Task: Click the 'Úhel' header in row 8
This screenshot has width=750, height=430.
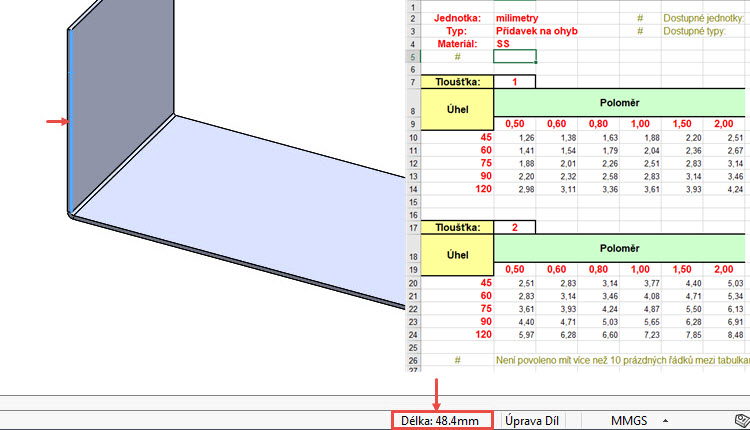Action: pos(457,109)
